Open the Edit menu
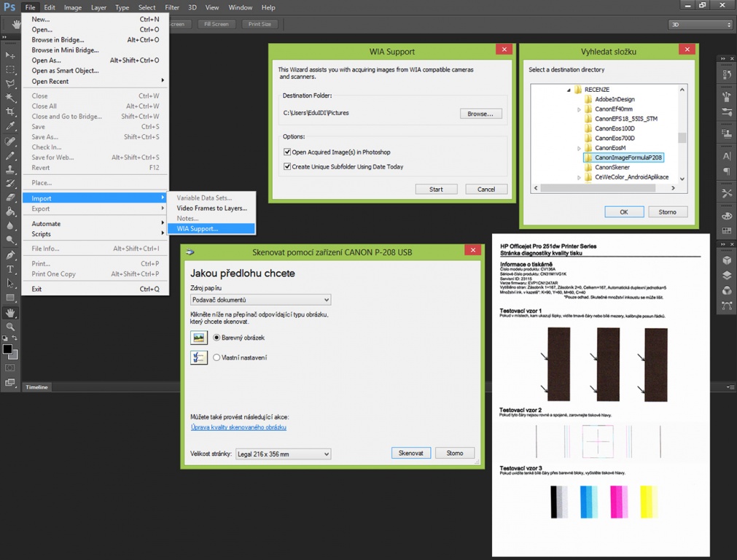The width and height of the screenshot is (737, 560). [50, 7]
